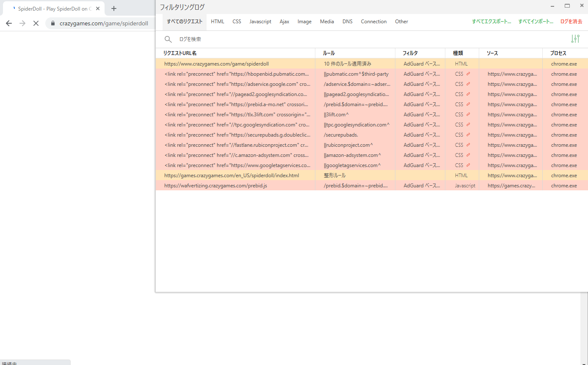Open the filtering log filter settings sliders icon
Viewport: 588px width, 365px height.
575,38
